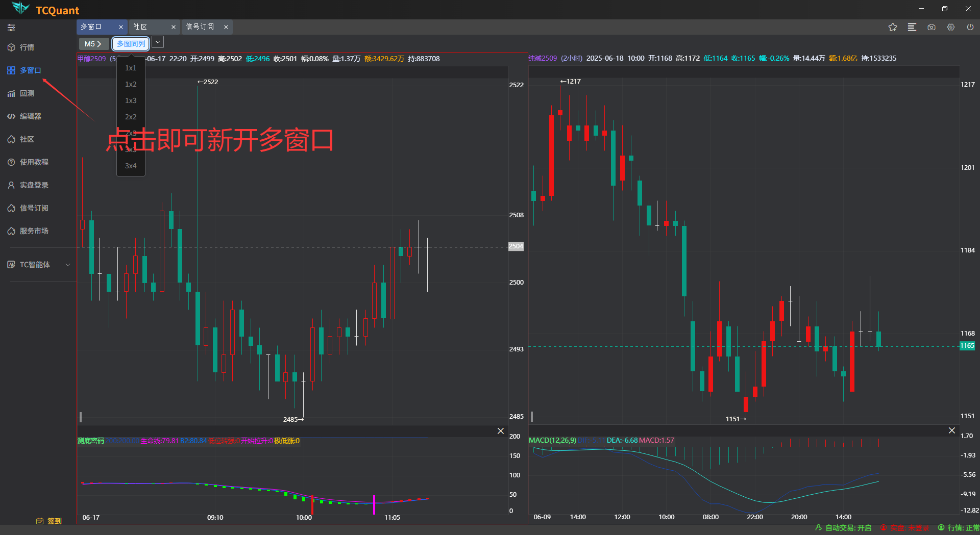Open the top-left sliders settings icon
The width and height of the screenshot is (980, 535).
click(x=11, y=28)
